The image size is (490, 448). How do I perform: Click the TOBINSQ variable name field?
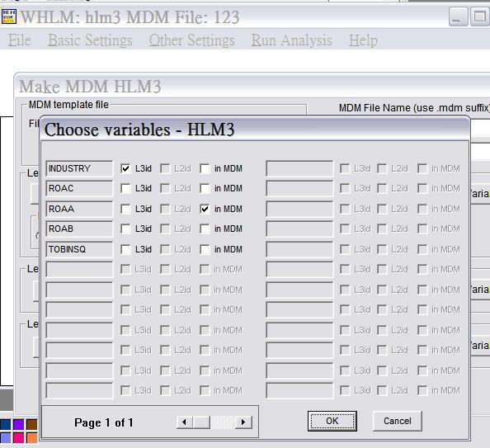(79, 249)
